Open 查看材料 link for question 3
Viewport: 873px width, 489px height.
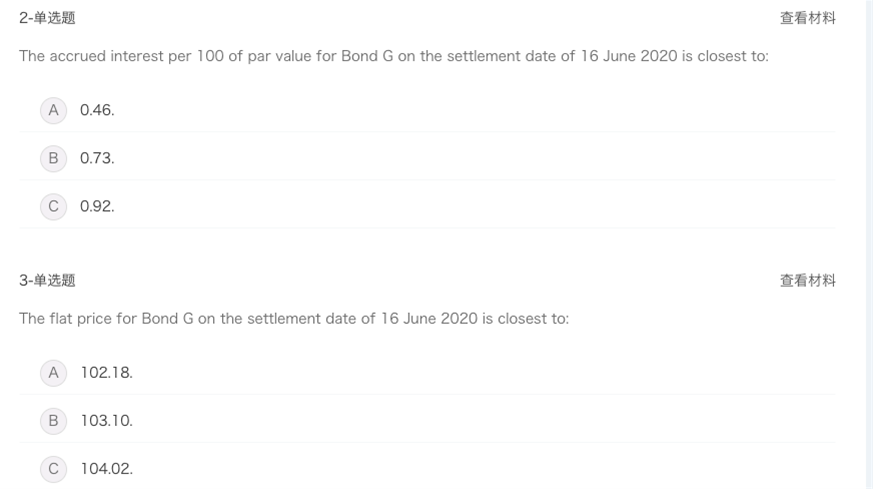pyautogui.click(x=807, y=281)
